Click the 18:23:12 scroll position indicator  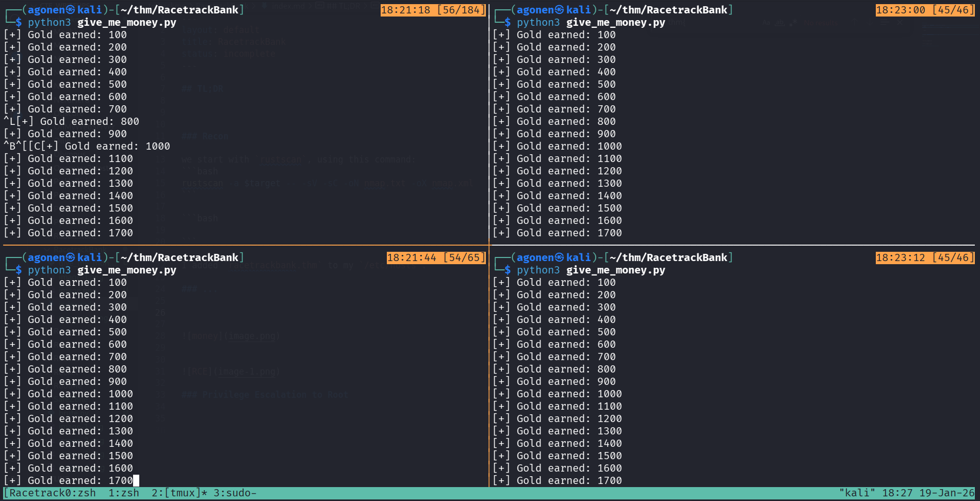tap(924, 257)
